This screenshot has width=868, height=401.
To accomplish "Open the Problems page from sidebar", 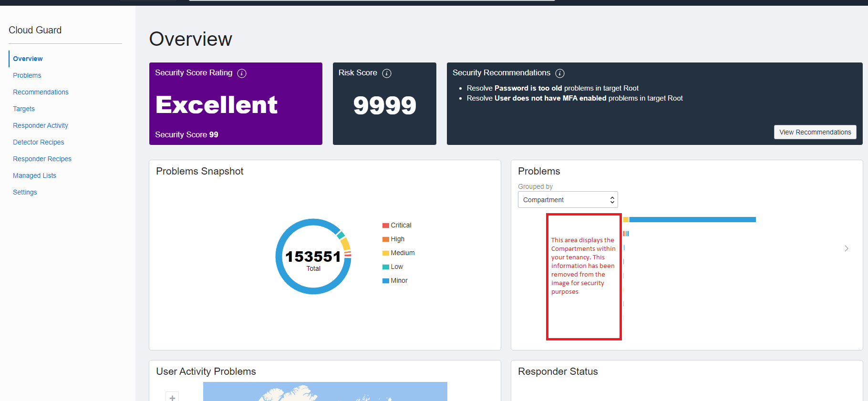I will (27, 75).
